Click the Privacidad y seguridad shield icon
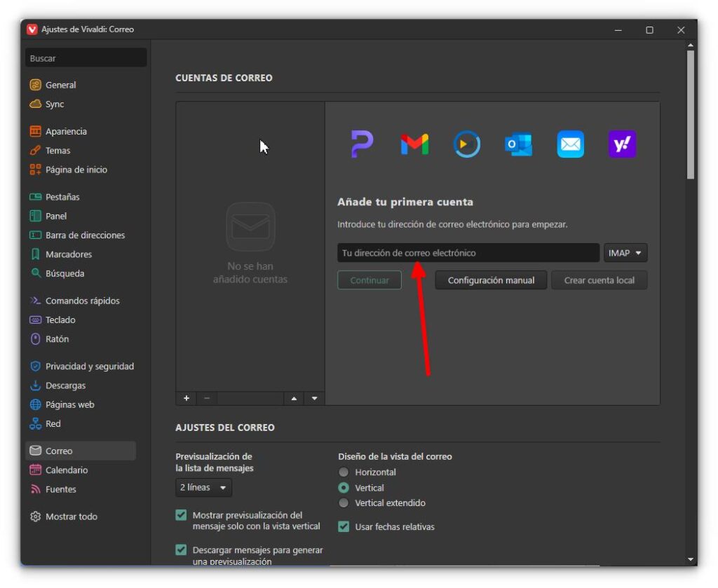This screenshot has width=718, height=588. pos(35,366)
